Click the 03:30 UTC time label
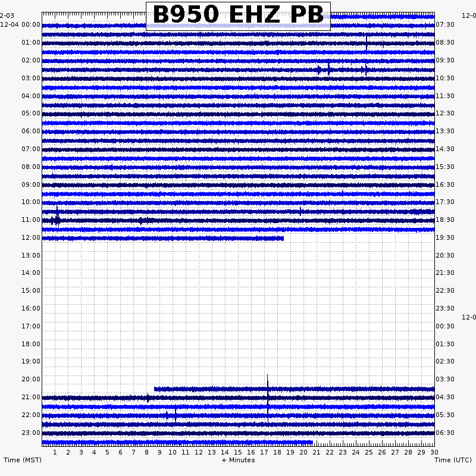Image resolution: width=476 pixels, height=476 pixels. 445,380
